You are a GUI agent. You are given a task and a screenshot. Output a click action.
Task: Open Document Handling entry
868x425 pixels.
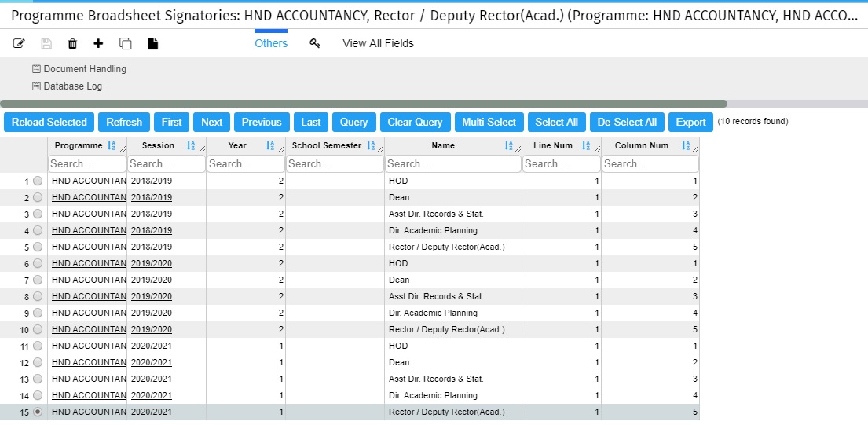coord(79,69)
